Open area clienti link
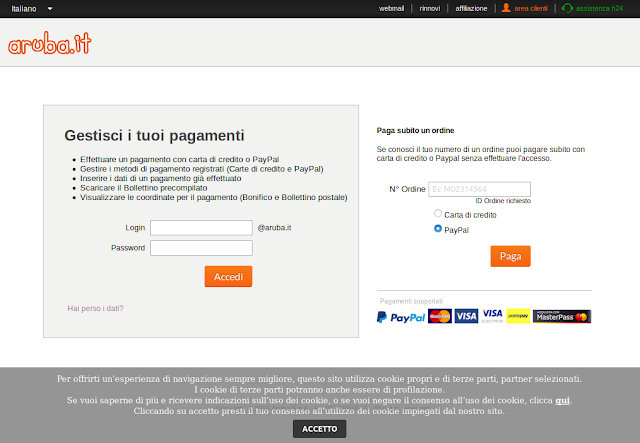640x443 pixels. click(x=531, y=9)
